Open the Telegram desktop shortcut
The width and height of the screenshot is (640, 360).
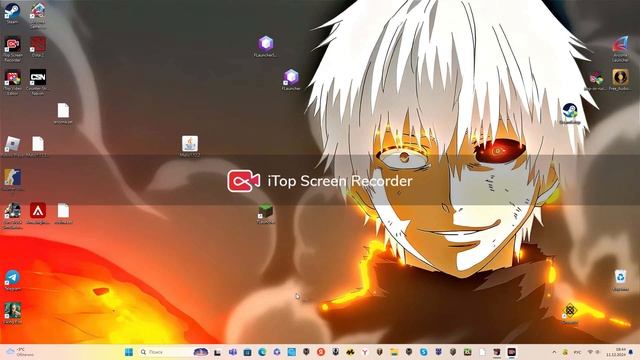click(x=12, y=280)
